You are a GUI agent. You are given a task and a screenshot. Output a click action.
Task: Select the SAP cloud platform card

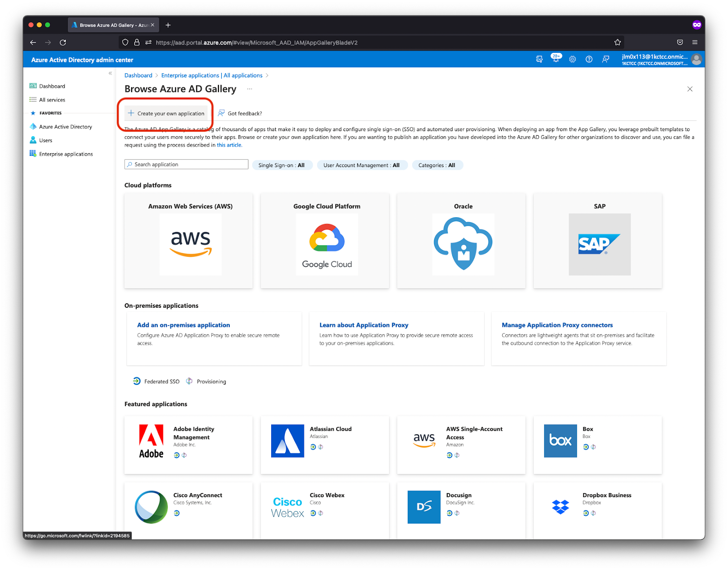coord(598,240)
